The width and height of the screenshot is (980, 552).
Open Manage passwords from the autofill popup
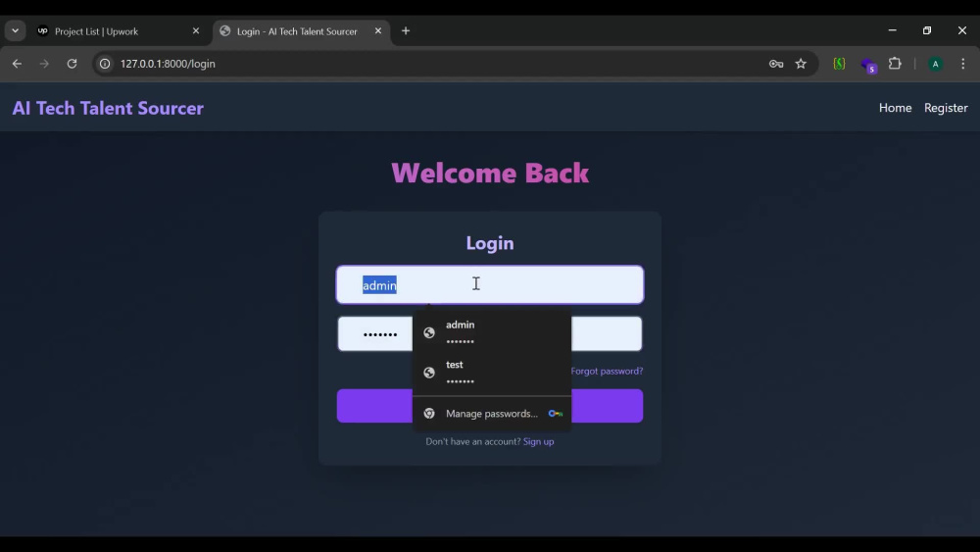coord(492,413)
